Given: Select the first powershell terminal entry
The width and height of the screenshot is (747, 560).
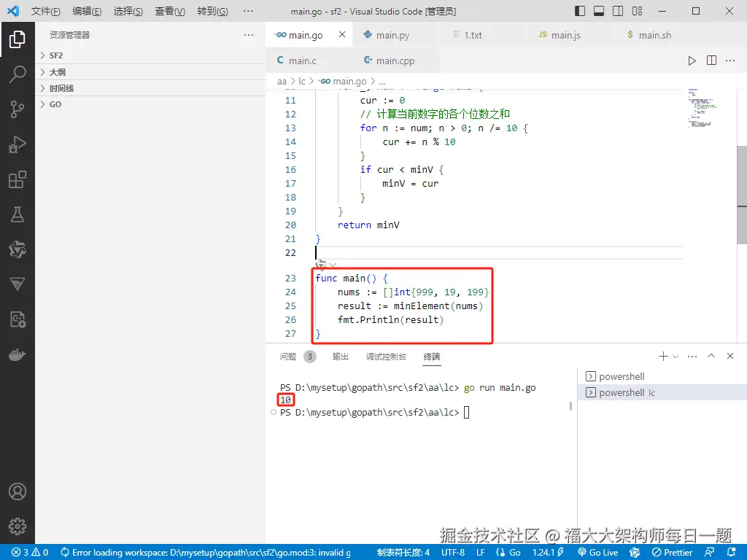Looking at the screenshot, I should (662, 376).
